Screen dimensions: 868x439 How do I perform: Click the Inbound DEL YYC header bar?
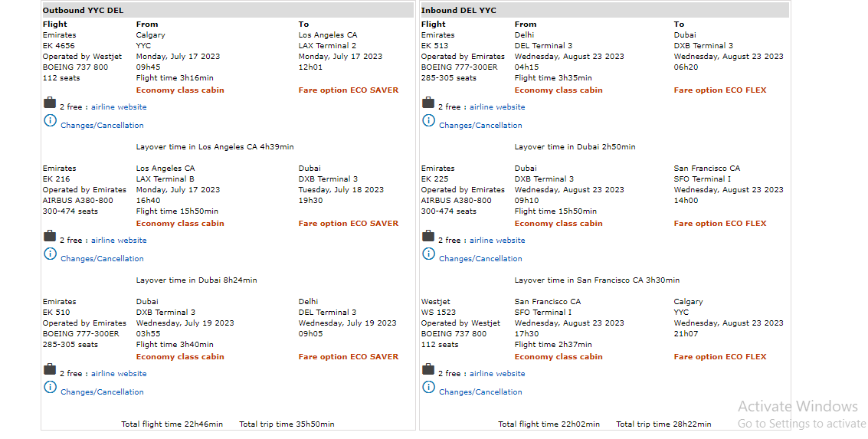[x=604, y=10]
